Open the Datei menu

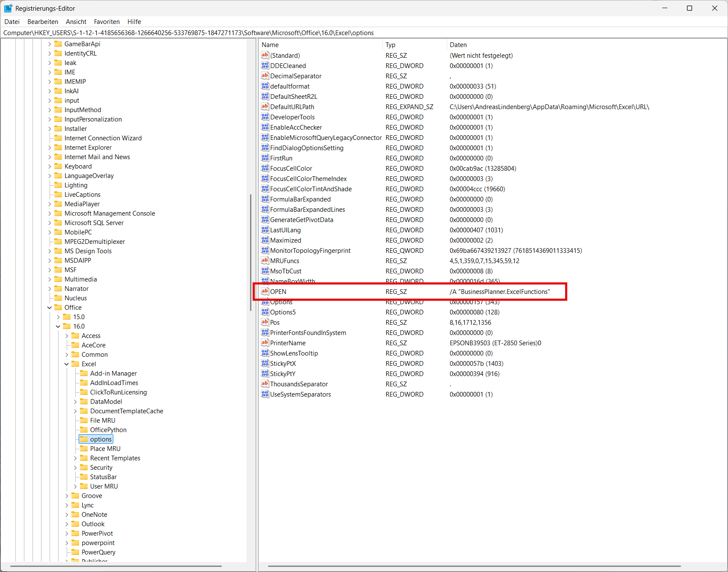[12, 22]
